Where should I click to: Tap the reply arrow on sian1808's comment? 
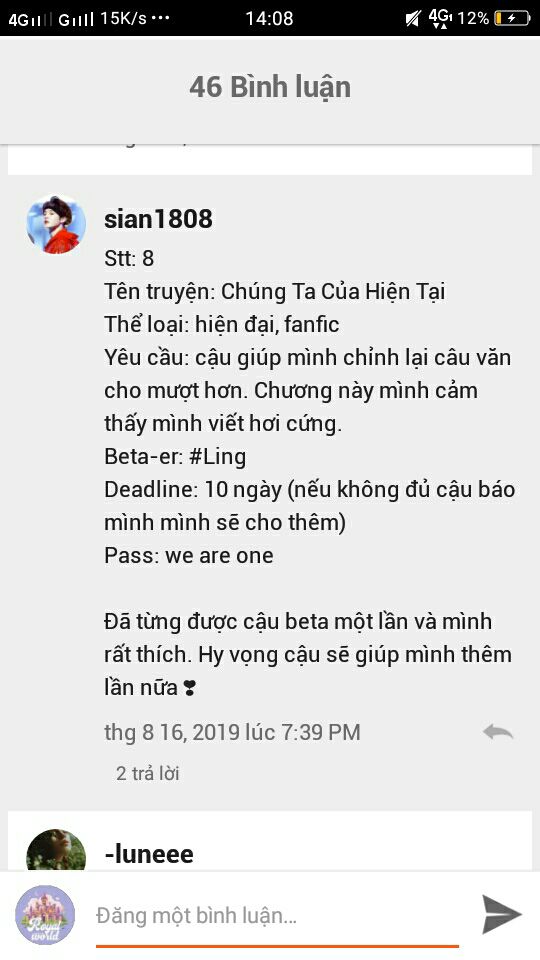coord(497,732)
